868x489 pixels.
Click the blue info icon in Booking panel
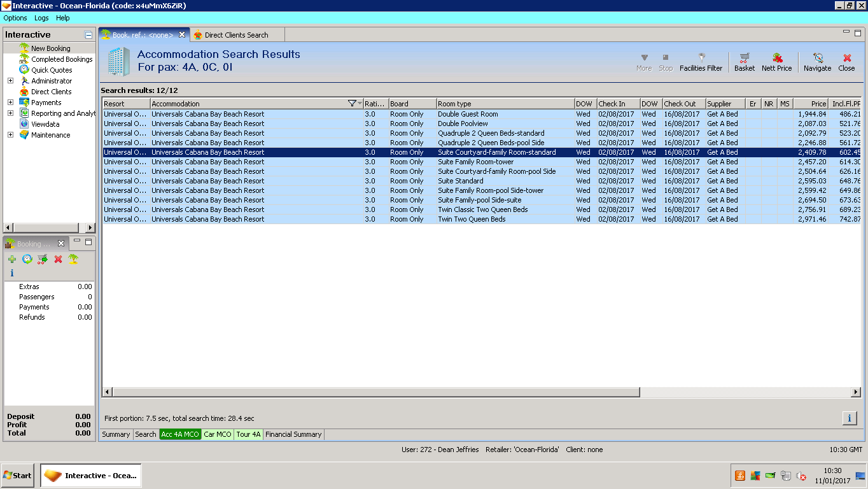(x=12, y=273)
